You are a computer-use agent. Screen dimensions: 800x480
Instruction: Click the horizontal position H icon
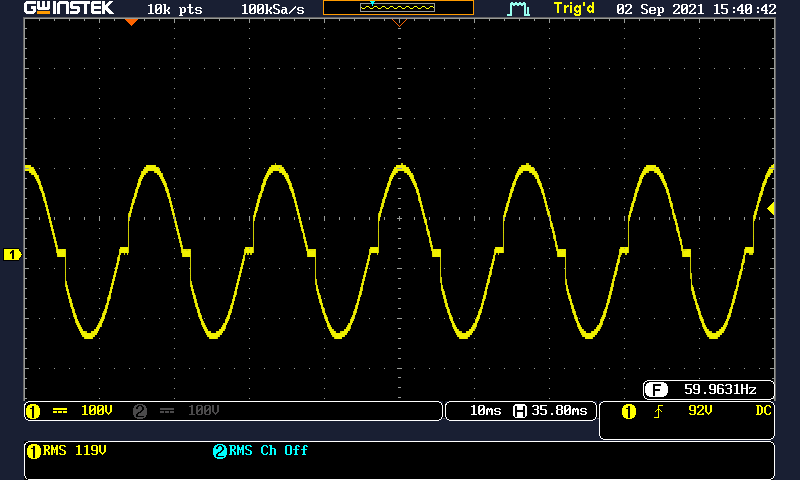(520, 411)
